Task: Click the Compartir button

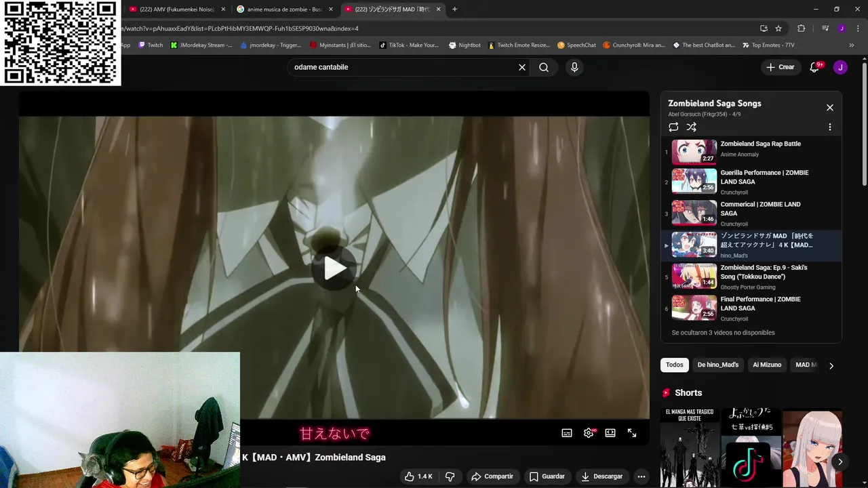Action: pyautogui.click(x=492, y=476)
